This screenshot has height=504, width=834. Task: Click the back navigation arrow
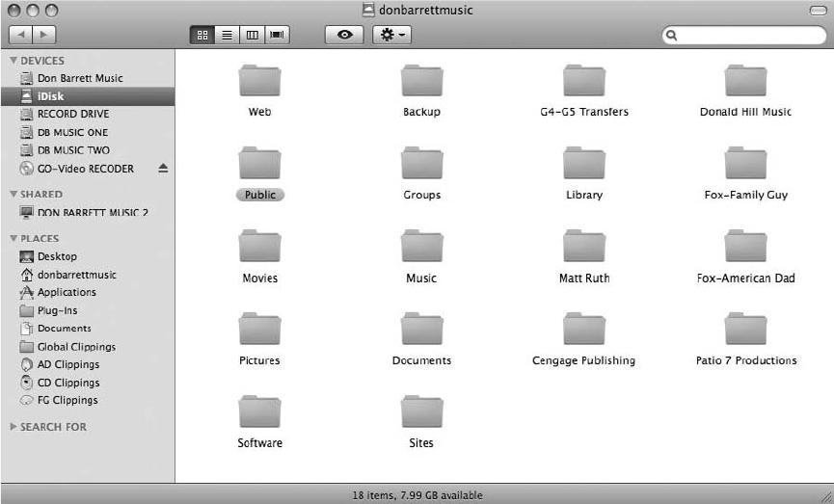(x=21, y=35)
